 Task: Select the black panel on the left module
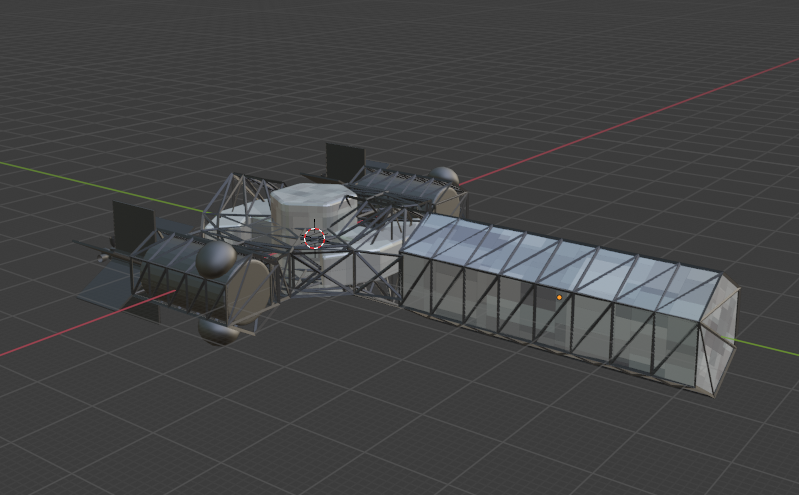click(133, 226)
